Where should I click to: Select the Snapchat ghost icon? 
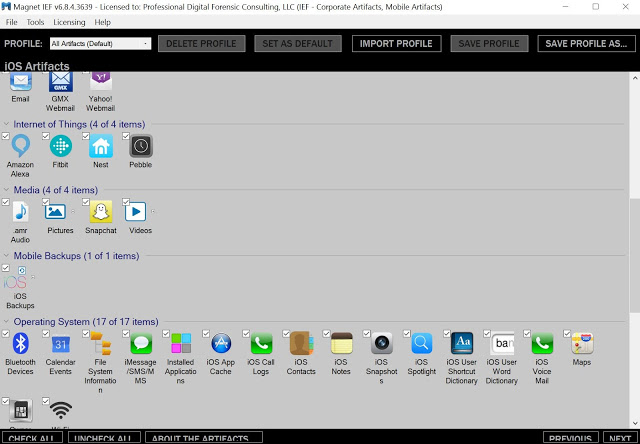coord(101,211)
